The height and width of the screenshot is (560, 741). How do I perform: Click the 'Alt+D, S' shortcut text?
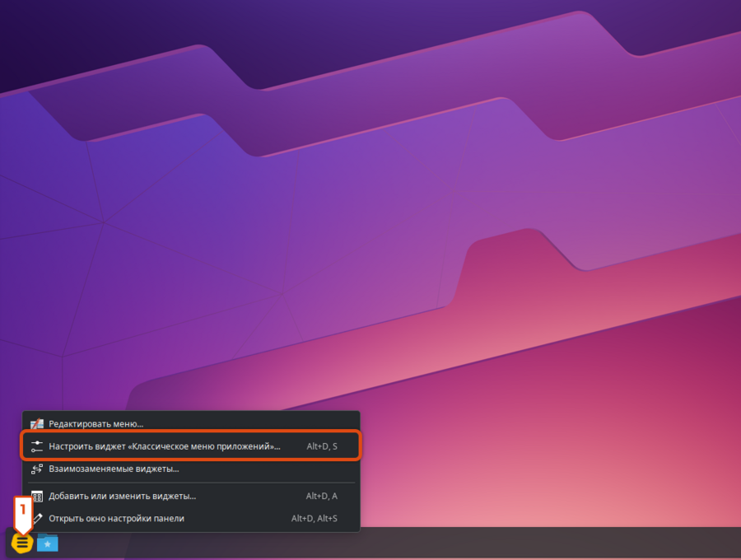pos(322,446)
